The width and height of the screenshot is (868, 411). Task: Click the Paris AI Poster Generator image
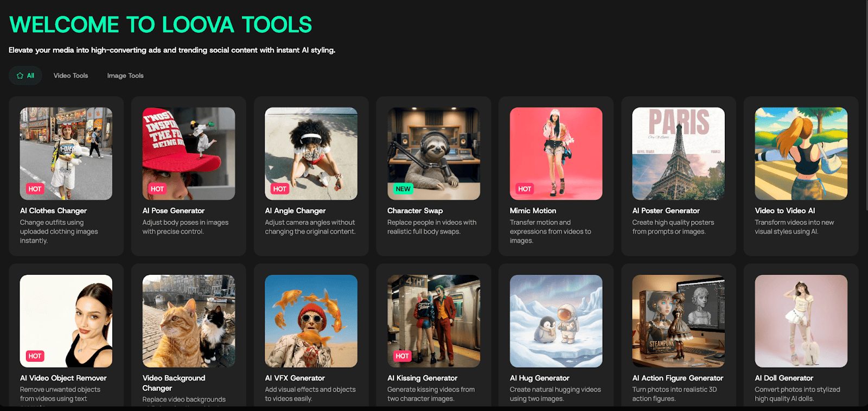(x=678, y=153)
